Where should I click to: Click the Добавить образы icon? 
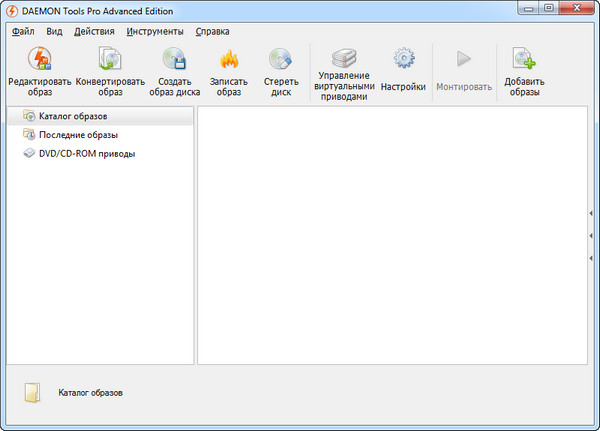pyautogui.click(x=522, y=61)
